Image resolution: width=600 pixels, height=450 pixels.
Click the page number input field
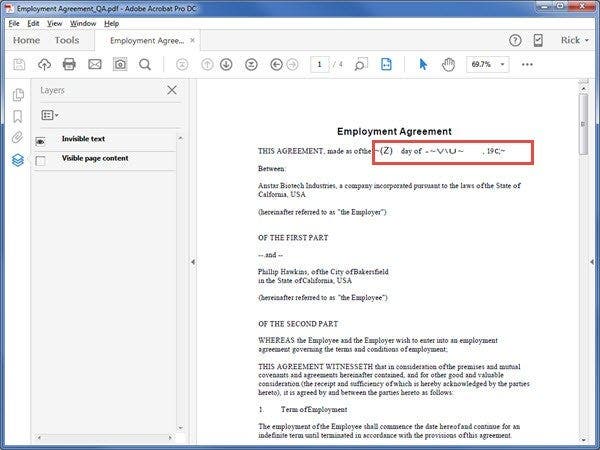[321, 65]
